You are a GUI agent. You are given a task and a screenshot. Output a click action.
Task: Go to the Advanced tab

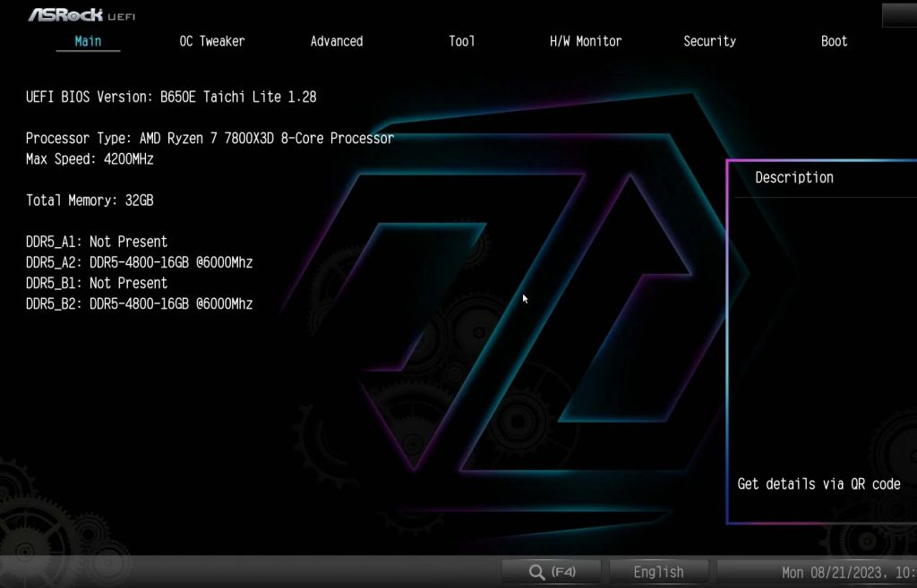coord(337,41)
